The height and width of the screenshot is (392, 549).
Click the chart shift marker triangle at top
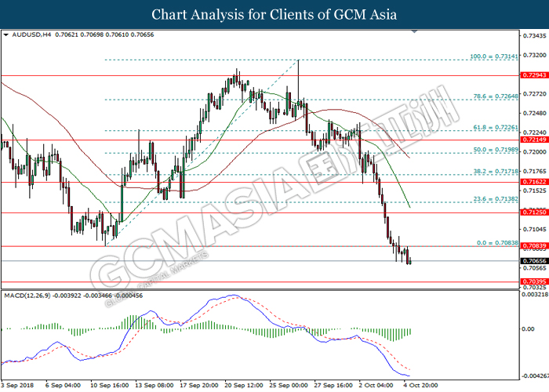[415, 31]
